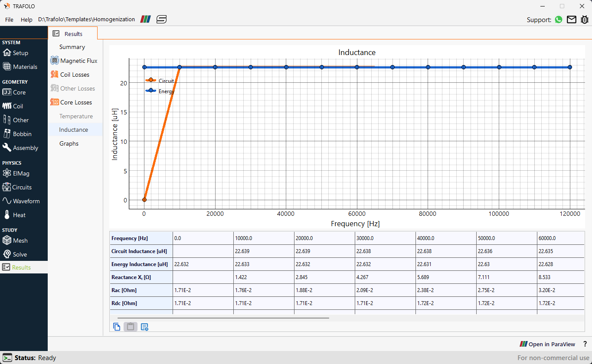Open the Help menu
Screen dimensions: 592x364
pos(26,19)
